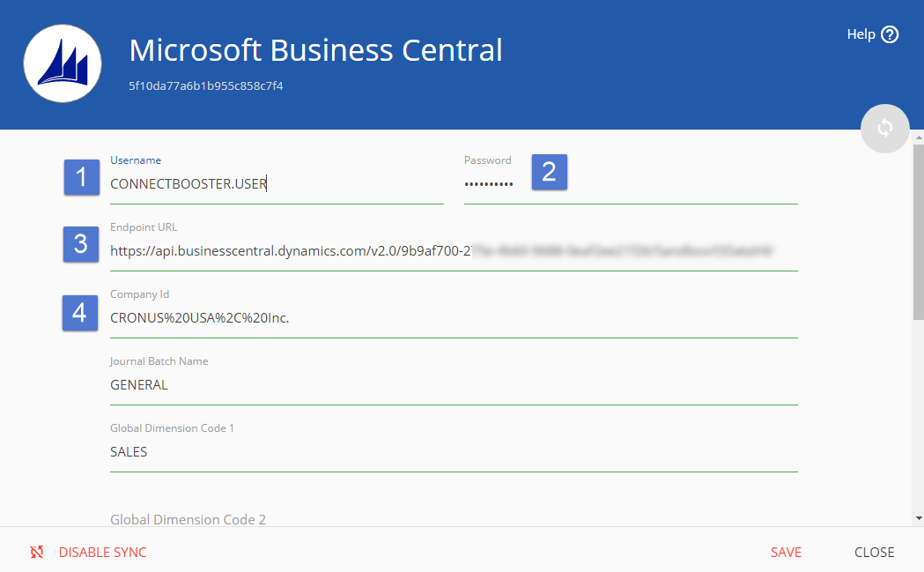Open the Help link

(861, 34)
